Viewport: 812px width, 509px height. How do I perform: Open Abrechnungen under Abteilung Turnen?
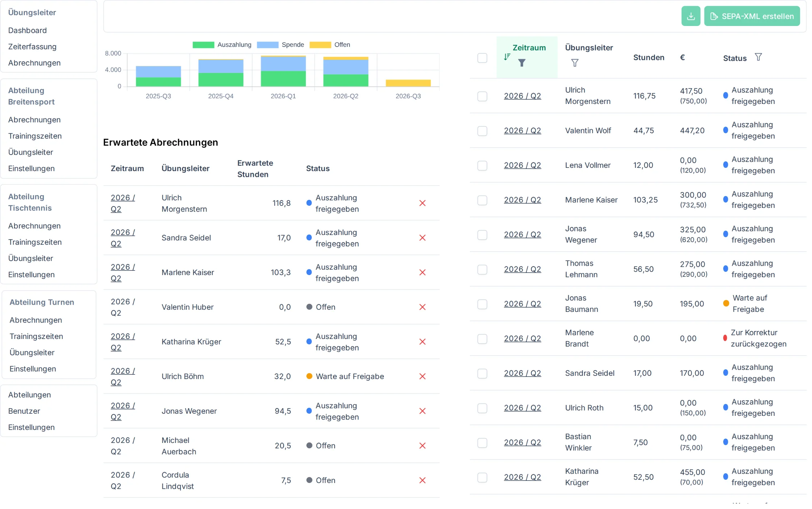tap(36, 320)
